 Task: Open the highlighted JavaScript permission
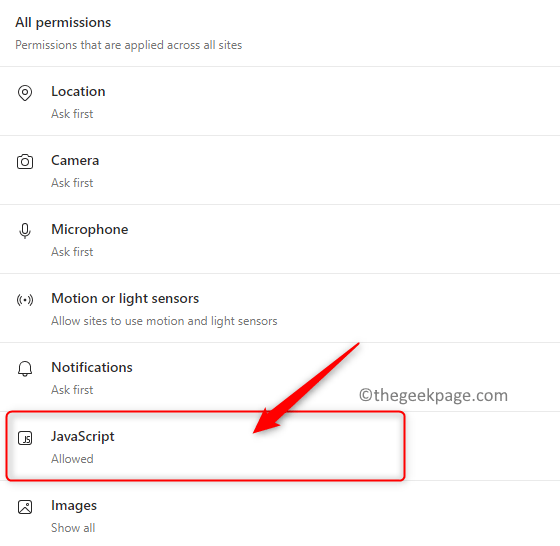pyautogui.click(x=205, y=446)
